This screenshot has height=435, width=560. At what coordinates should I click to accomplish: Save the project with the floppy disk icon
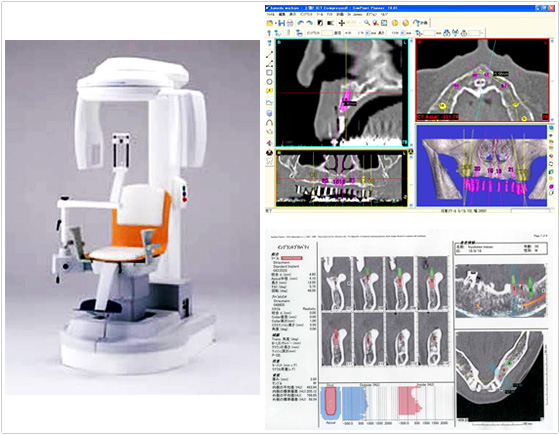282,23
